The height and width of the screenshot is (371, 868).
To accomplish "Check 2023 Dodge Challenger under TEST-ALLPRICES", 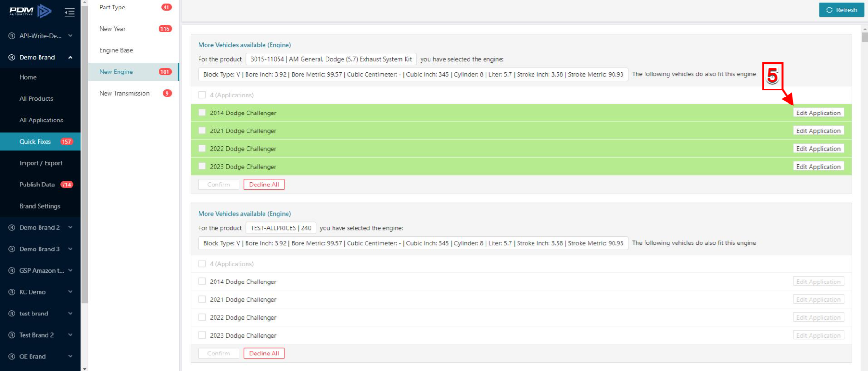I will tap(202, 335).
